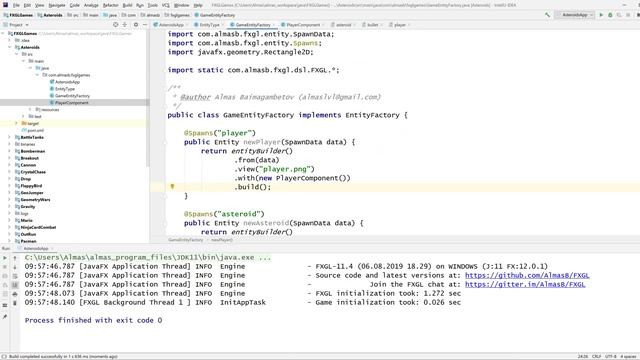This screenshot has height=360, width=640.
Task: Open Project panel settings gear
Action: click(x=136, y=25)
